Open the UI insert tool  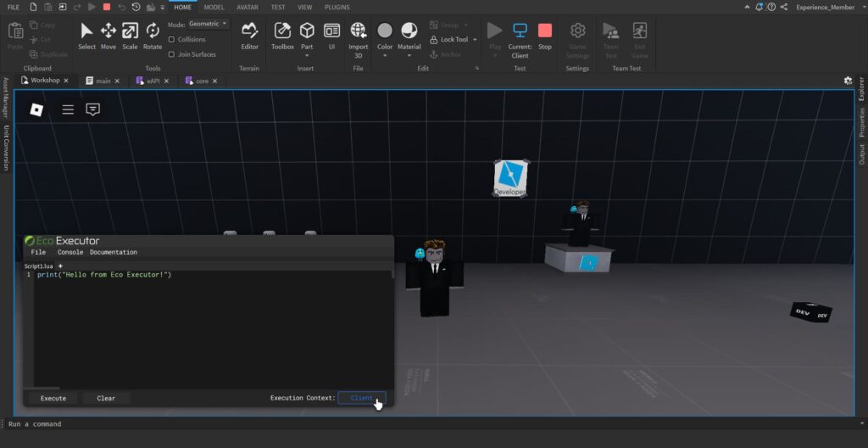tap(331, 36)
